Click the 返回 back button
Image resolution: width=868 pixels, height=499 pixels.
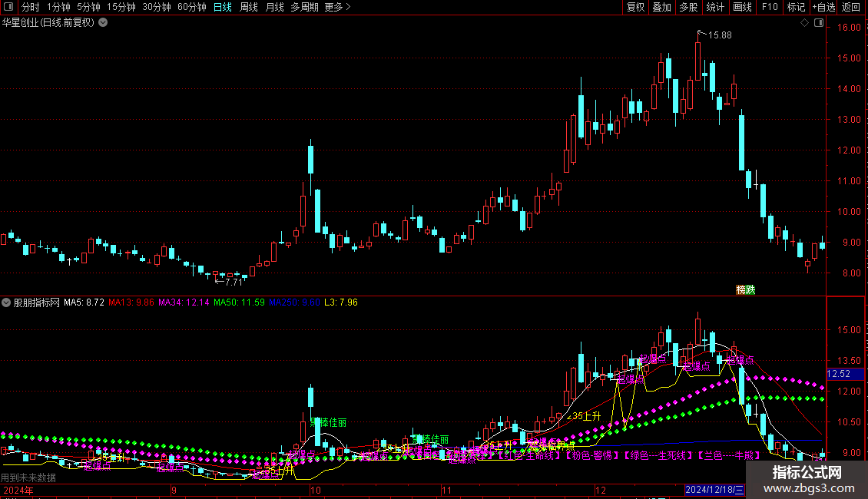[851, 7]
